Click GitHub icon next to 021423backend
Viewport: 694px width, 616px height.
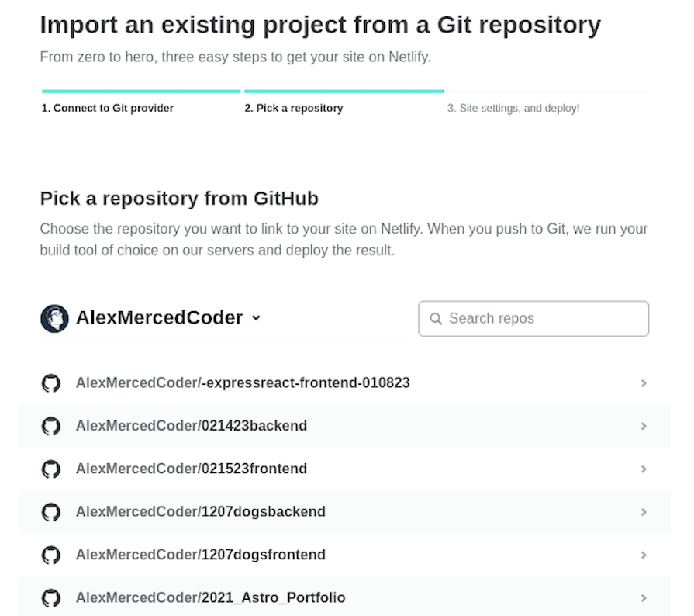click(50, 426)
